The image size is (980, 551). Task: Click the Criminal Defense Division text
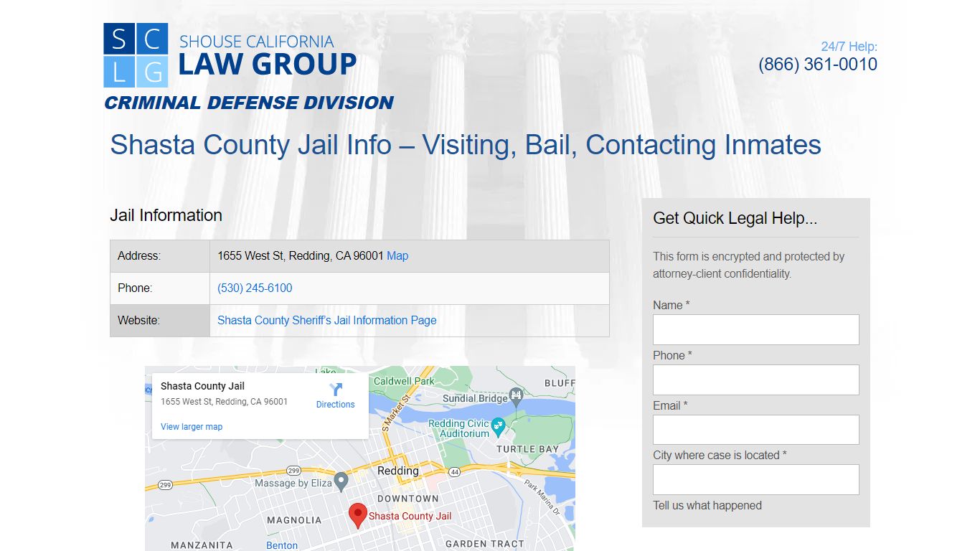tap(249, 103)
